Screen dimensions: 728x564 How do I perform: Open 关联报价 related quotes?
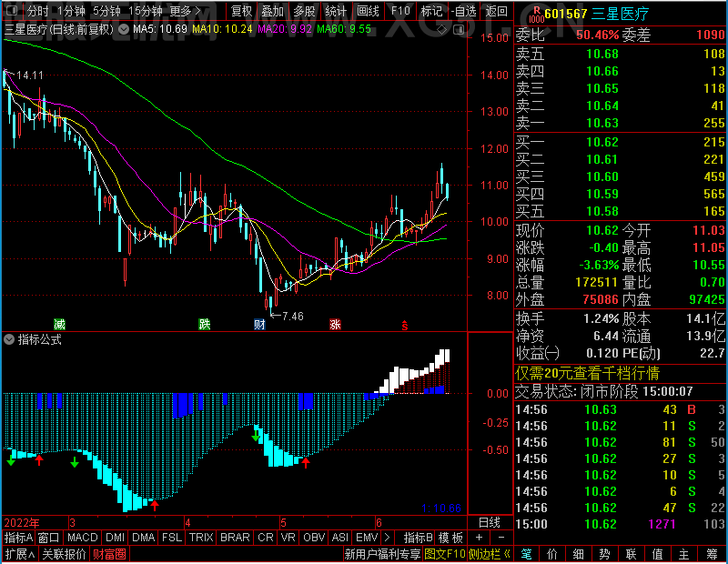[64, 554]
